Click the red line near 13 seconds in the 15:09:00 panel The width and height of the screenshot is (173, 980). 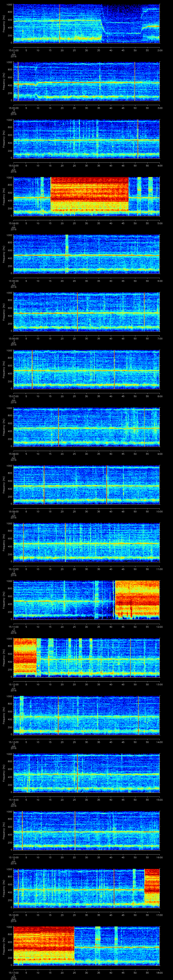click(44, 485)
